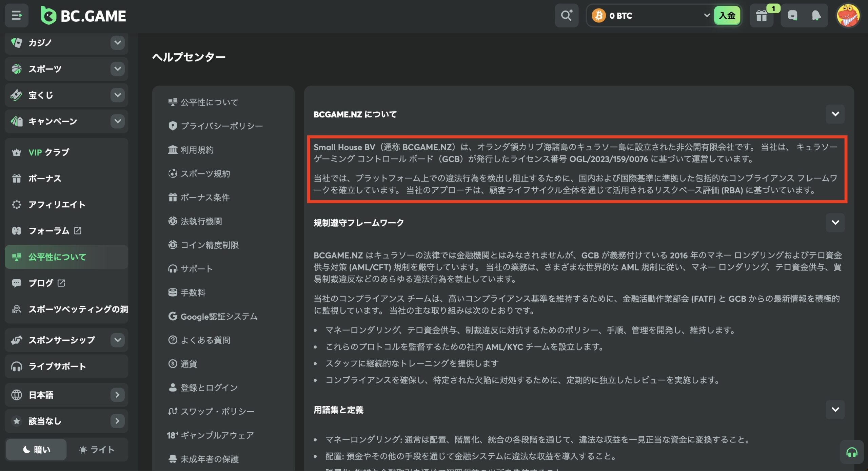
Task: Open 公平性について in help menu
Action: [203, 102]
